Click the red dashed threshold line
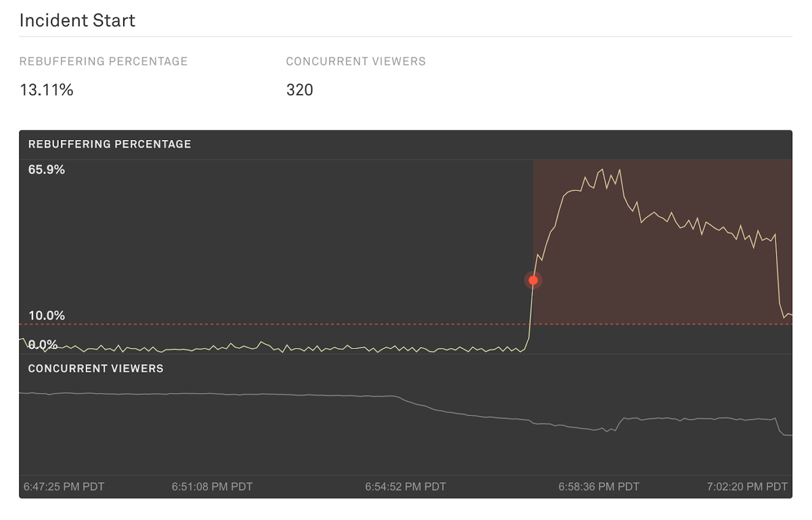 (x=271, y=323)
